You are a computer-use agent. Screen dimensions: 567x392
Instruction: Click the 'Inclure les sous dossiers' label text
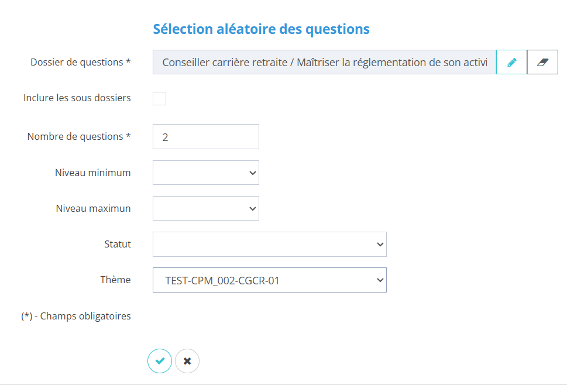pos(77,98)
